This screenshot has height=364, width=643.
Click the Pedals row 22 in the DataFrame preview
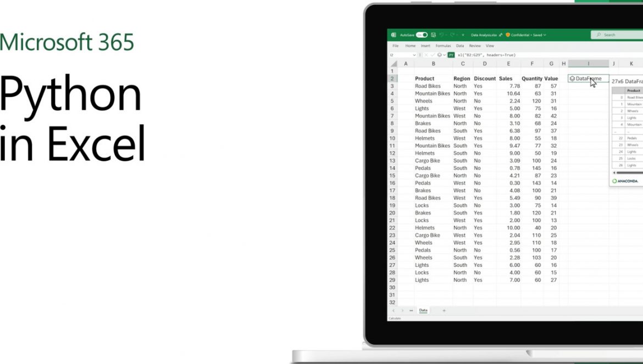tap(628, 138)
